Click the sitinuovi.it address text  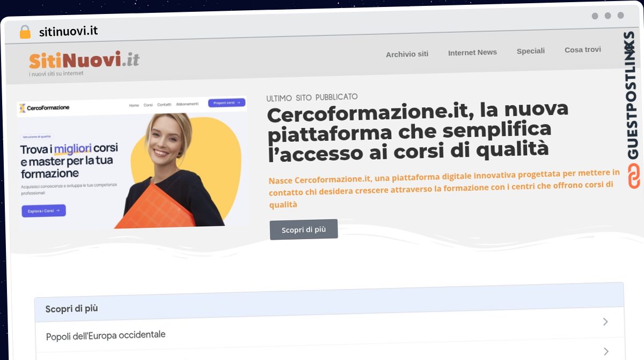point(68,31)
